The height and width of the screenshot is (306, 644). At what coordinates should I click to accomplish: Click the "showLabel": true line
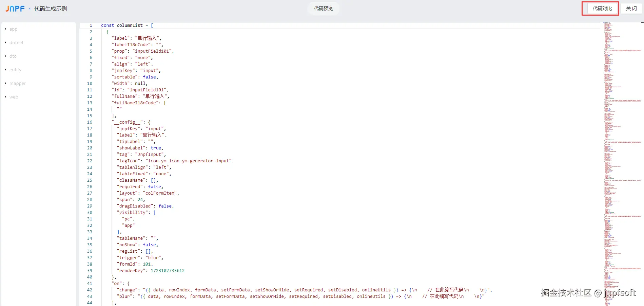140,148
